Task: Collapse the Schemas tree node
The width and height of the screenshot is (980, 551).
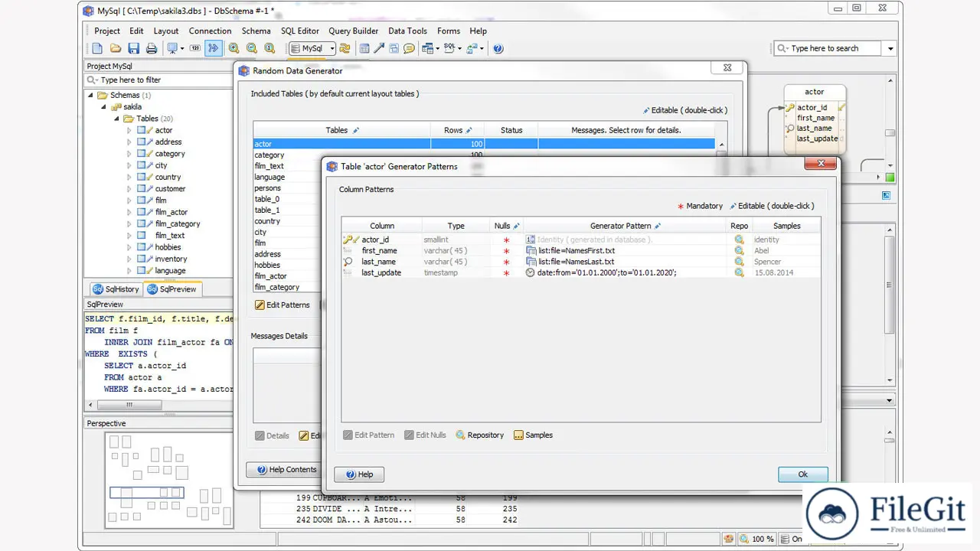Action: 90,95
